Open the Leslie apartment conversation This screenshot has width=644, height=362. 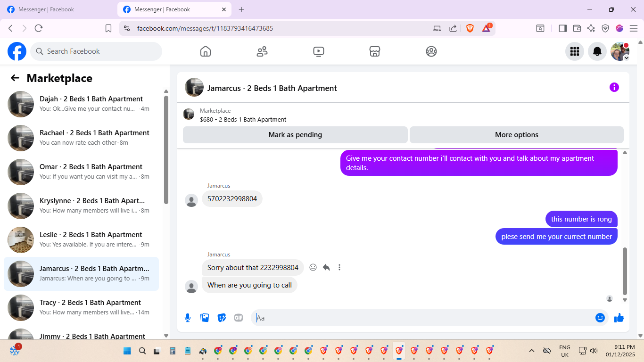coord(81,240)
